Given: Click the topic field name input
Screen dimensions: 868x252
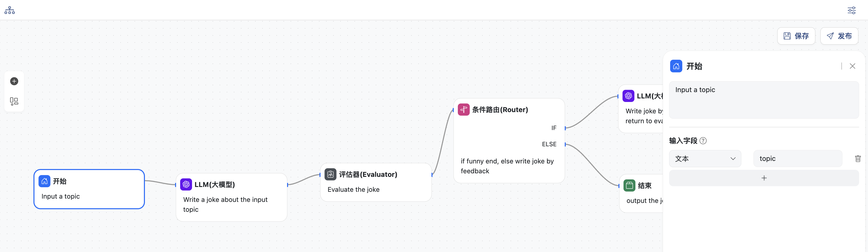Looking at the screenshot, I should pyautogui.click(x=798, y=158).
